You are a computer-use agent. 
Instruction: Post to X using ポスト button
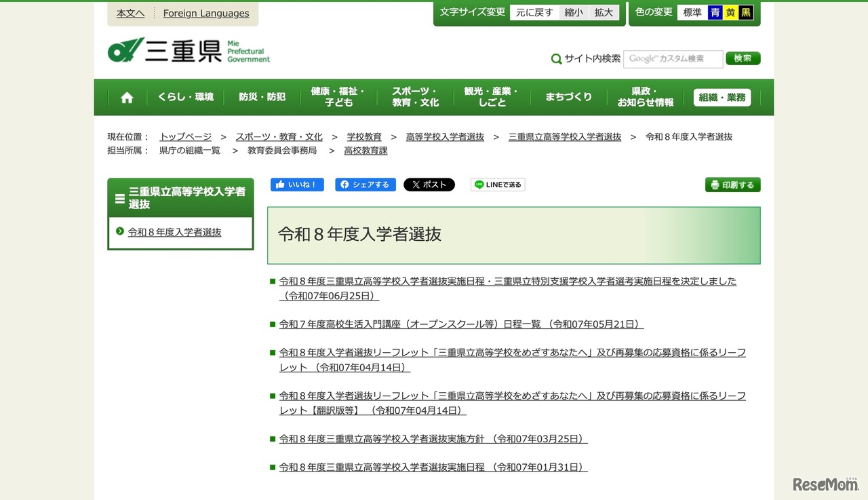pos(429,185)
